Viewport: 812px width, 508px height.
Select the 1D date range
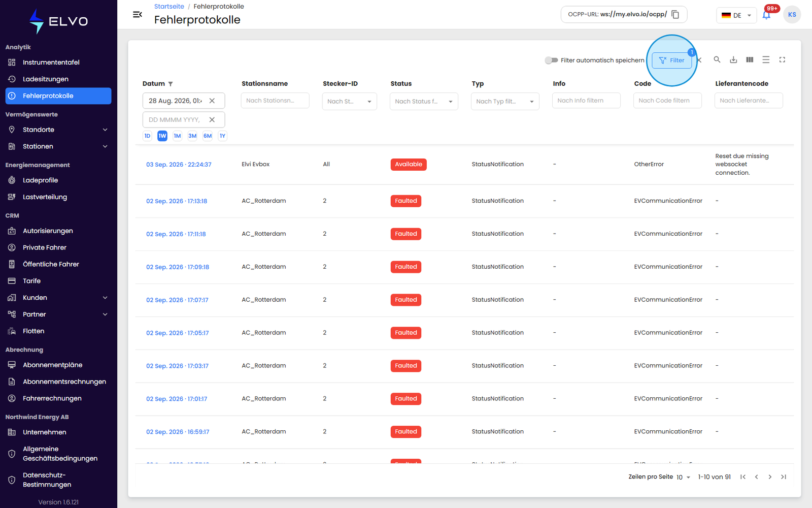[147, 136]
